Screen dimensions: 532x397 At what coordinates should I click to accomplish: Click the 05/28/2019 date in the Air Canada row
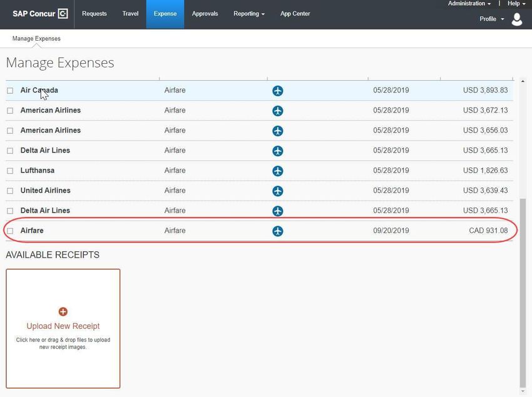click(x=391, y=90)
